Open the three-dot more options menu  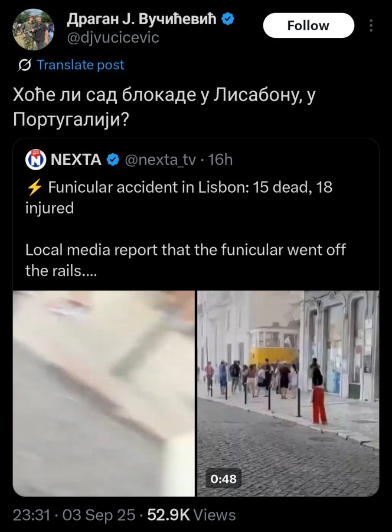point(371,25)
